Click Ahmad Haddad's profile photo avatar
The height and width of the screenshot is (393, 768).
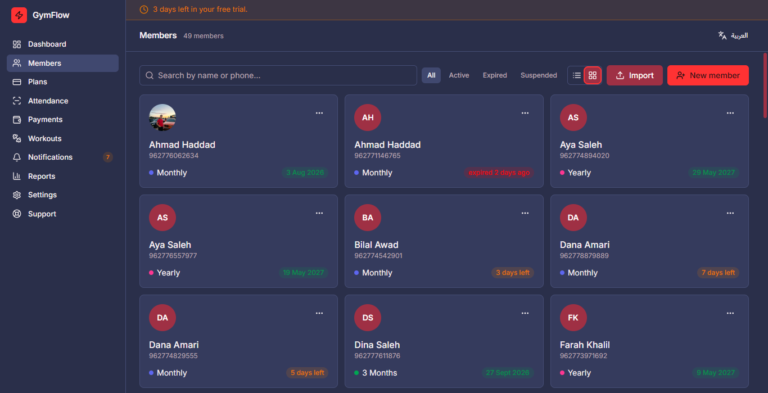coord(162,118)
